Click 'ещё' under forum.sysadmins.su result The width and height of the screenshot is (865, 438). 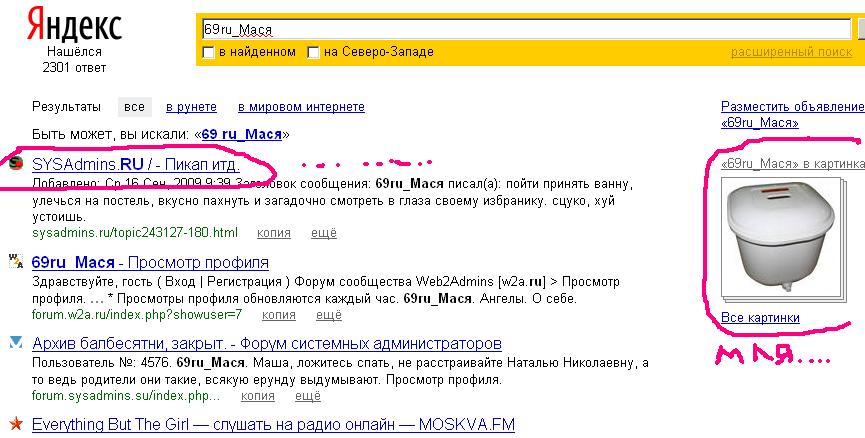(x=308, y=396)
